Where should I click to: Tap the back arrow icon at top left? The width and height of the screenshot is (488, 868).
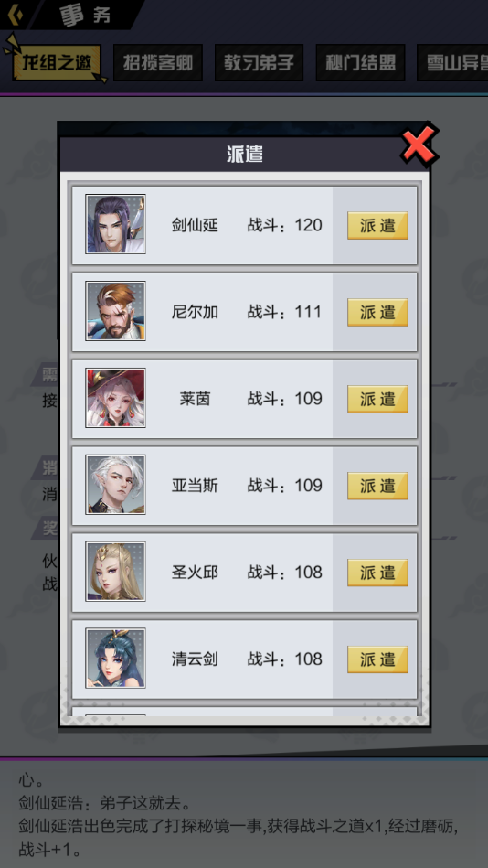click(x=11, y=14)
